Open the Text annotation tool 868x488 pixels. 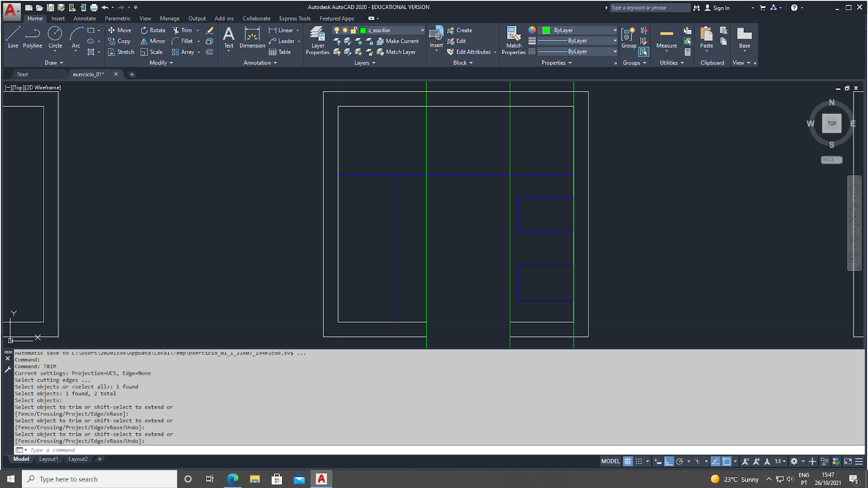(x=229, y=37)
